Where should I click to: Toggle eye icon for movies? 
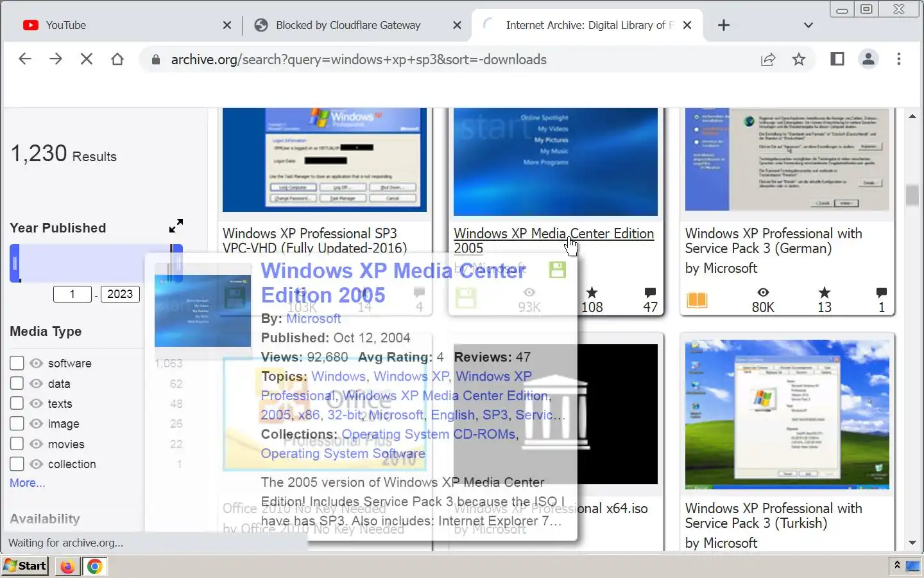(37, 444)
